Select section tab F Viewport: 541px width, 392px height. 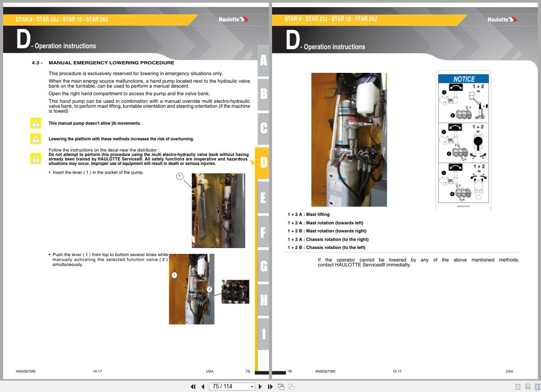(263, 232)
